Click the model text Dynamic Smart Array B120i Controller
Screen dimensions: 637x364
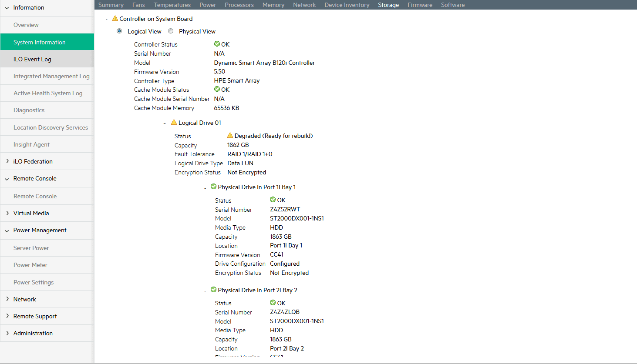(x=264, y=63)
